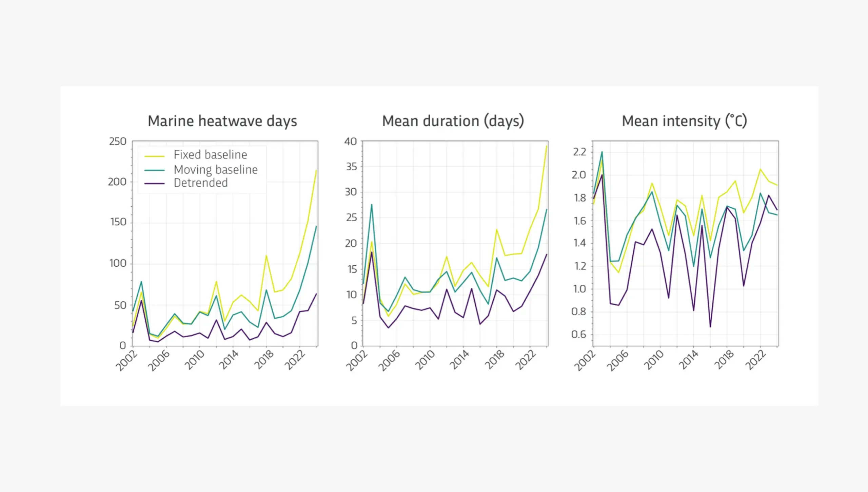The width and height of the screenshot is (868, 492).
Task: Click the 2010 x-axis label on heatwave days chart
Action: [194, 360]
